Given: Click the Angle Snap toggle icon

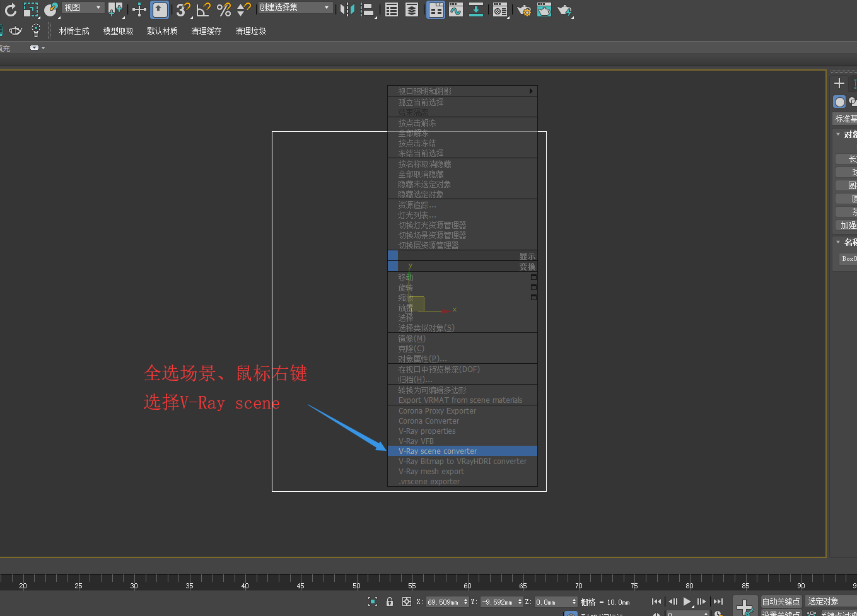Looking at the screenshot, I should coord(203,9).
